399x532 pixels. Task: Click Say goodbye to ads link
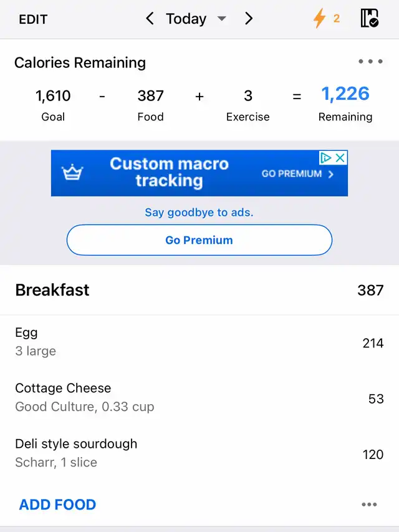pos(199,213)
